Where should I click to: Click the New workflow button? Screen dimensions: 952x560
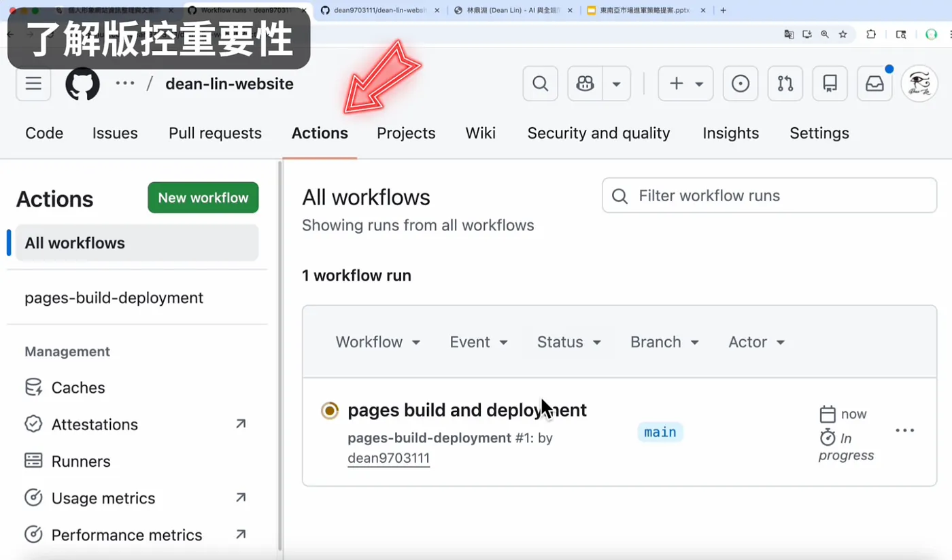pos(203,198)
